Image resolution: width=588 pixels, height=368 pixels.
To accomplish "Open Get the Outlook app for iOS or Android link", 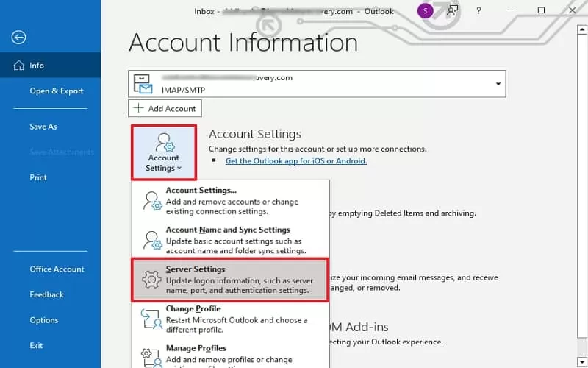I will coord(296,160).
